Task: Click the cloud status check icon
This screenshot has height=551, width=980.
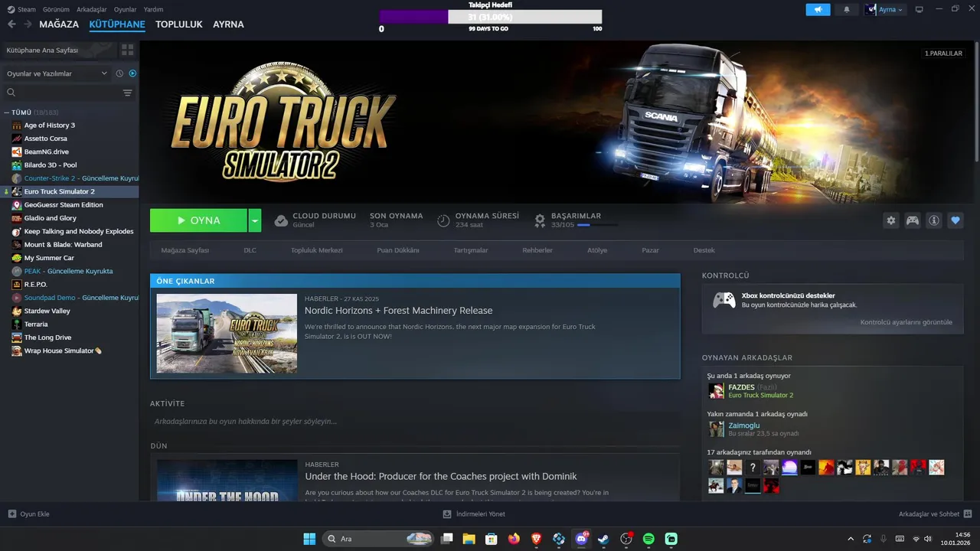Action: click(281, 220)
